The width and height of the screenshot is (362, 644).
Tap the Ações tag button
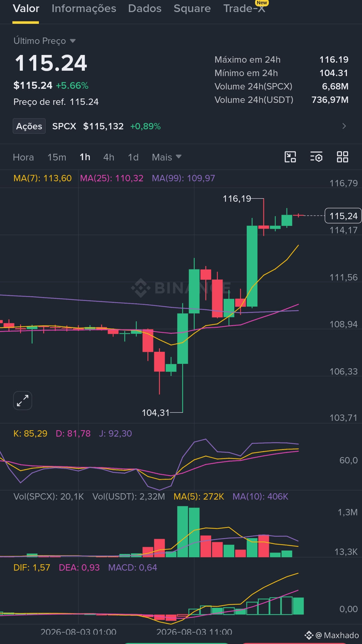tap(29, 126)
